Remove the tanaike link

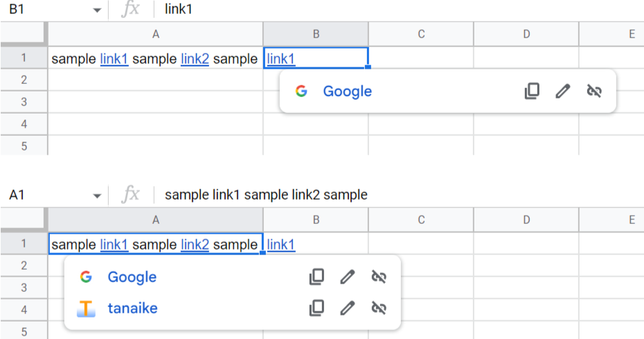(379, 308)
